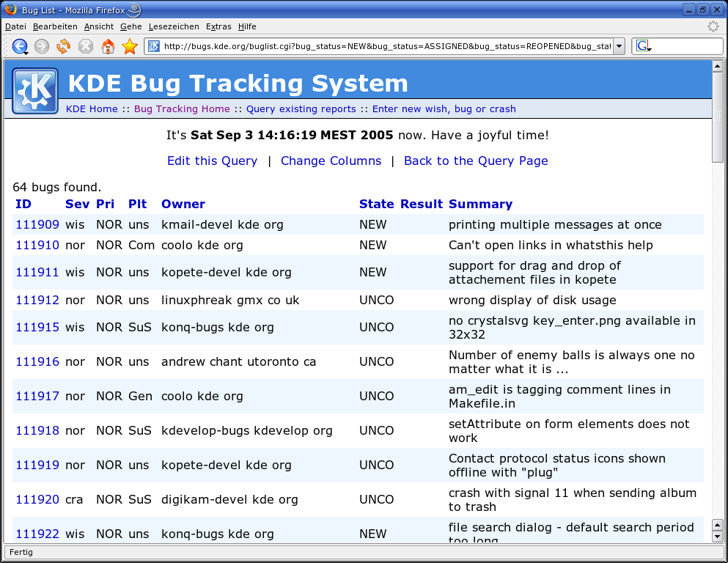Click the star bookmarks icon
Screen dimensions: 728x563
(130, 46)
